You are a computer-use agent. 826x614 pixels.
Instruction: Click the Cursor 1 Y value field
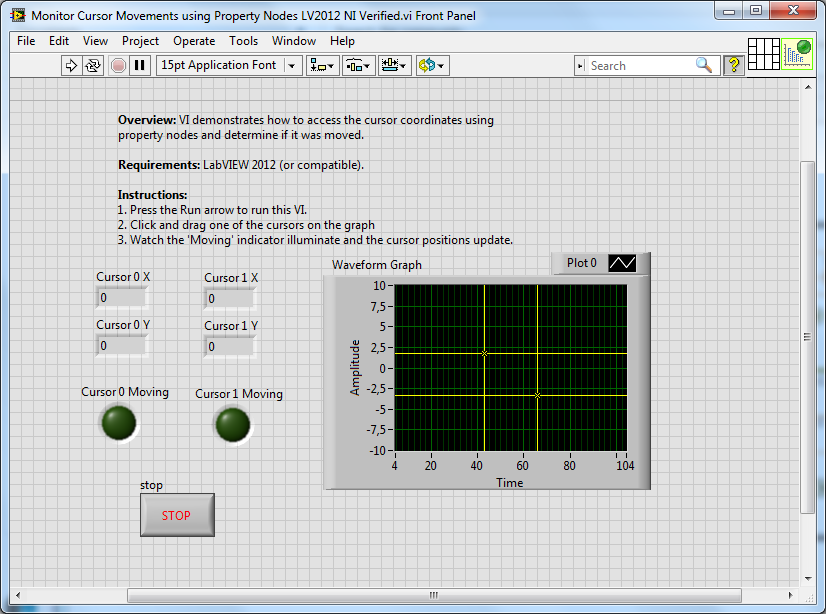coord(230,346)
